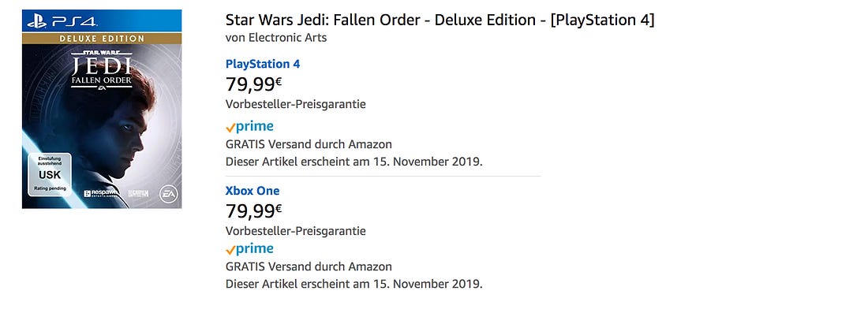Click the PlayStation 4 release date line
Screen dimensions: 868x309
pyautogui.click(x=354, y=162)
